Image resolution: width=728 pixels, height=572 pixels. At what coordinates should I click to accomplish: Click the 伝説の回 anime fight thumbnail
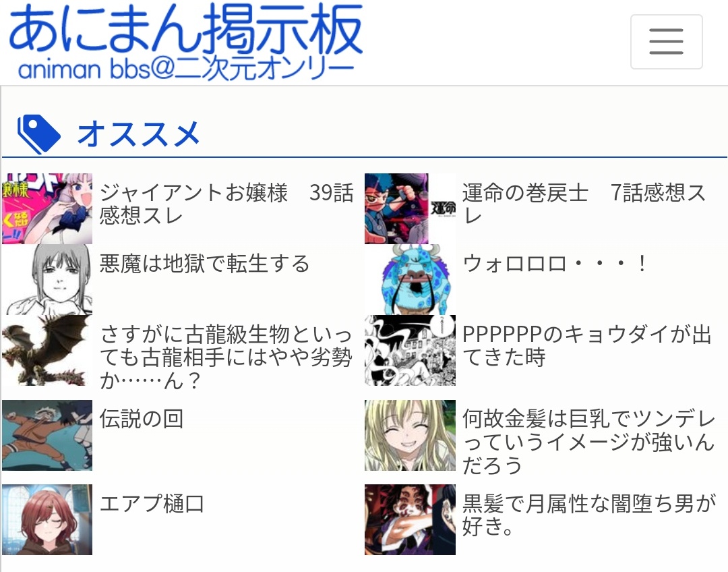click(x=47, y=435)
